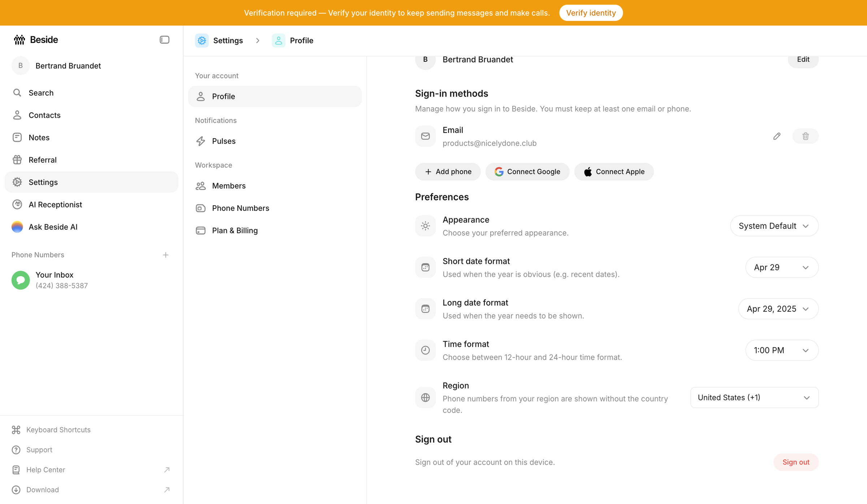Click the Connect Apple button

coord(614,172)
